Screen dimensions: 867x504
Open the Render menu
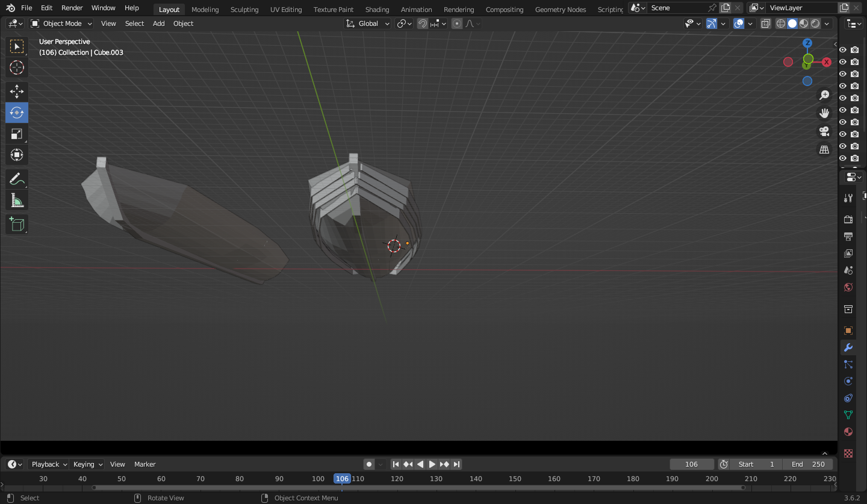(x=72, y=8)
